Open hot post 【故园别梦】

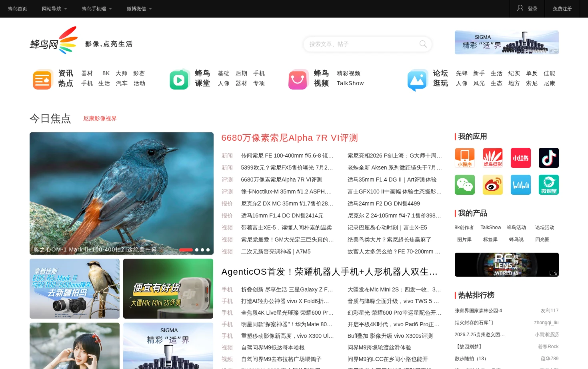click(x=469, y=347)
